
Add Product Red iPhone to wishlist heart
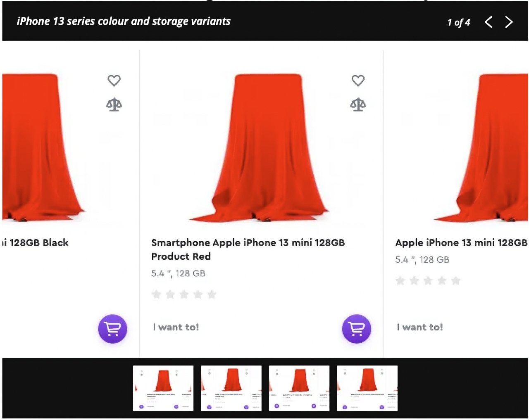tap(358, 81)
